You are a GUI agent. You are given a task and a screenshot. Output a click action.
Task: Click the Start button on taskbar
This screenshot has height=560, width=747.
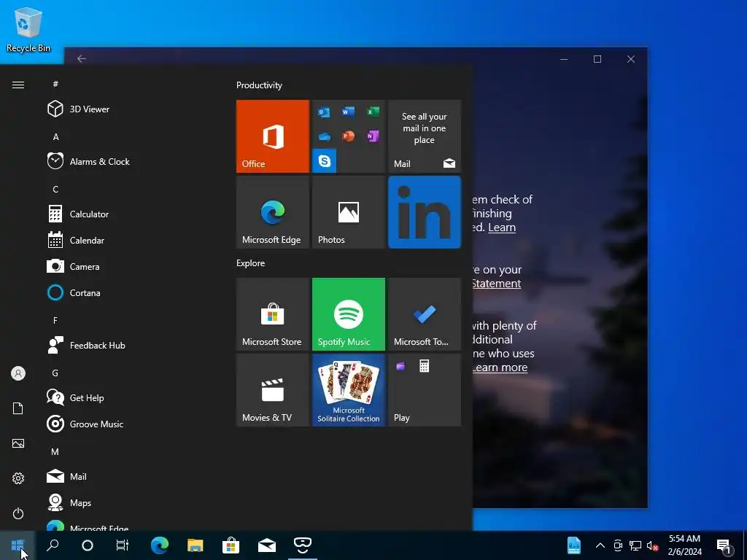click(x=18, y=545)
